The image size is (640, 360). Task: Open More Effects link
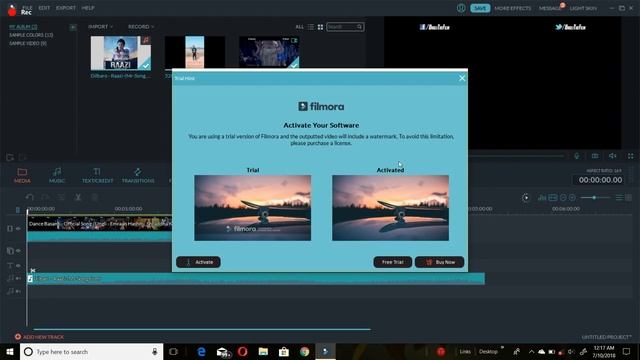(x=513, y=8)
